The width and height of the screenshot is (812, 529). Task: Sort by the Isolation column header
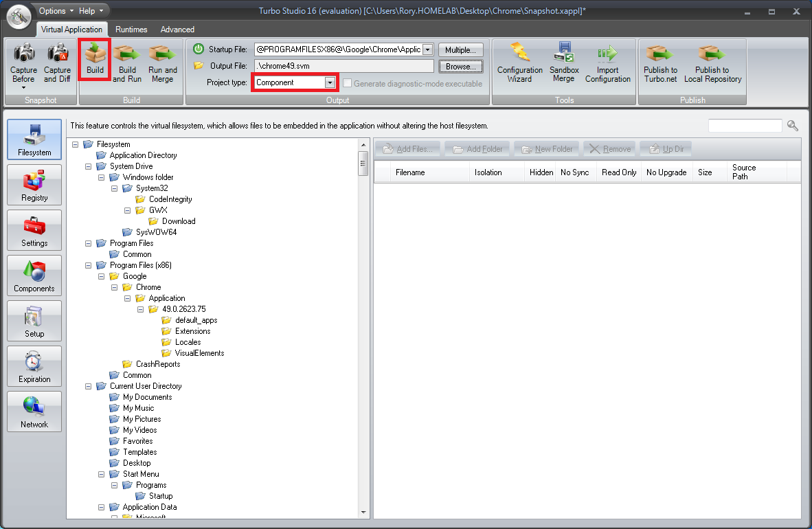pos(497,172)
